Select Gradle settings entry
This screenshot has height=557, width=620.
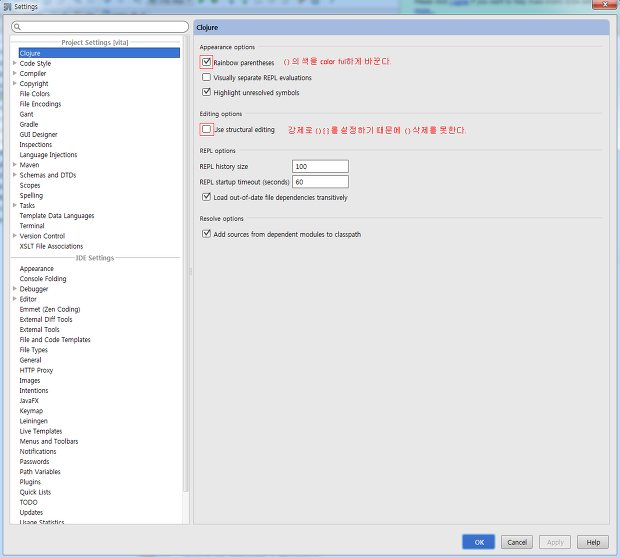(29, 124)
